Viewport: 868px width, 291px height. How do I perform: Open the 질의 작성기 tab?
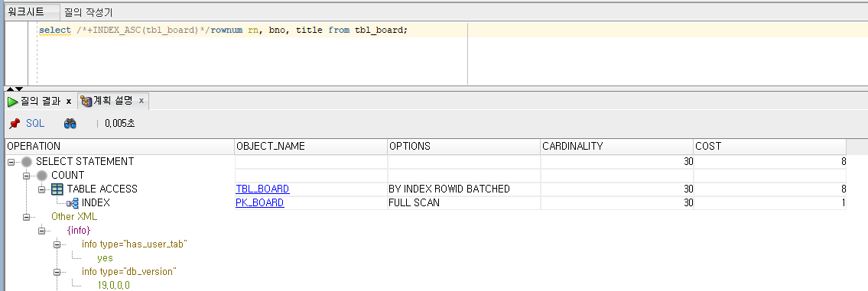click(89, 12)
